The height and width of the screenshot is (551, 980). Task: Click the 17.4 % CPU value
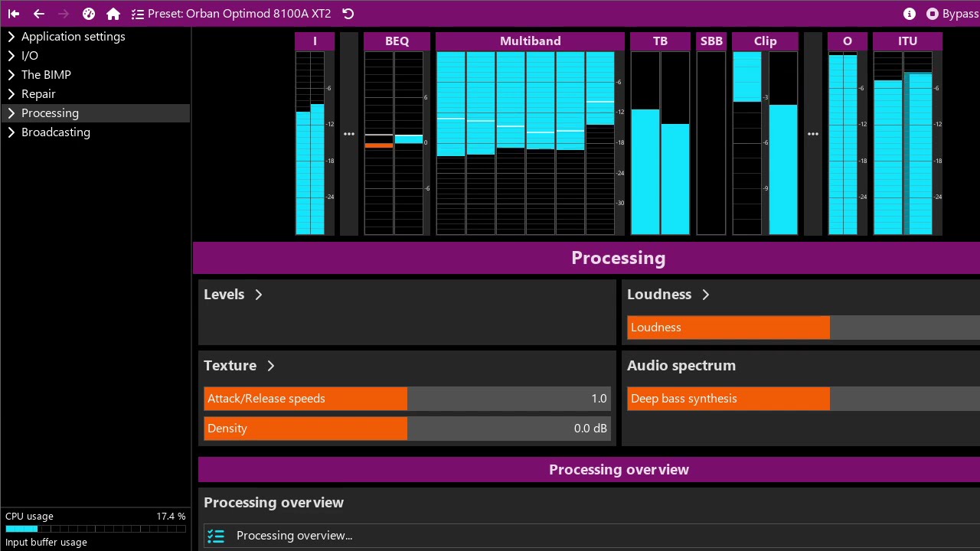coord(171,517)
